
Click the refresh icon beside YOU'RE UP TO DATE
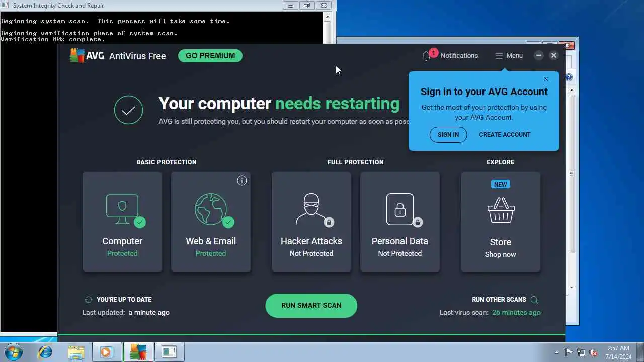pyautogui.click(x=89, y=300)
